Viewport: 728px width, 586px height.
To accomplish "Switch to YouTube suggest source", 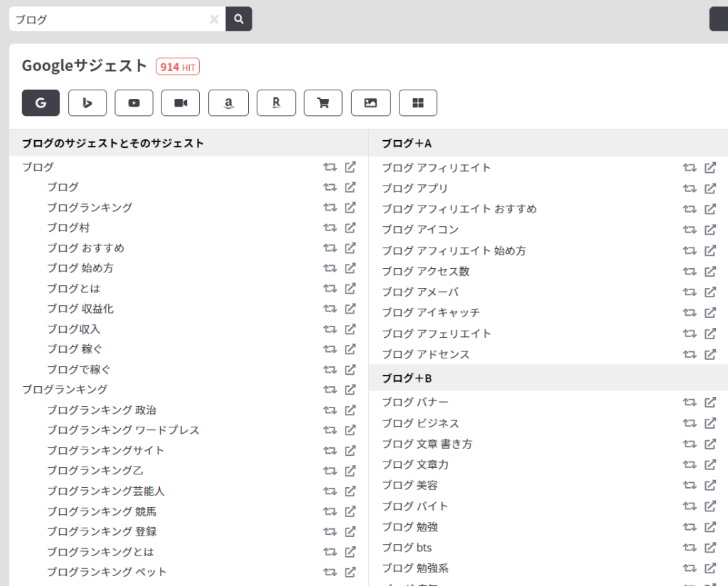I will tap(134, 102).
